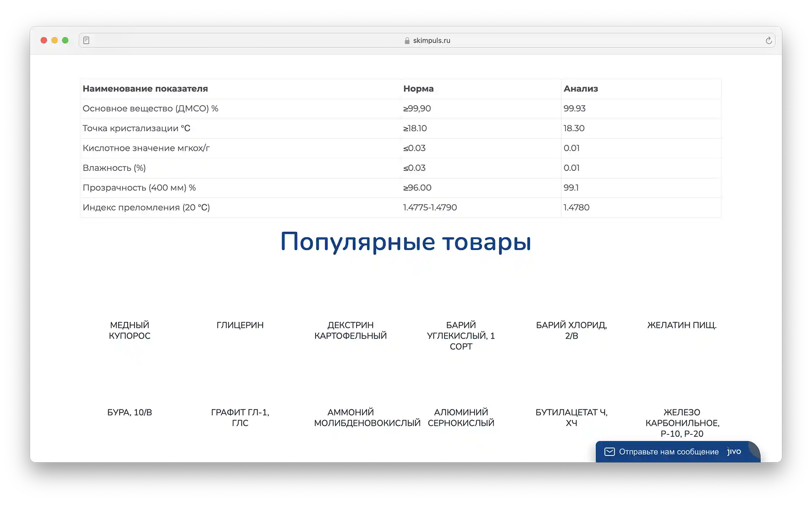Click the 0.01 analysis in Влажность row
This screenshot has height=508, width=812.
coord(571,168)
